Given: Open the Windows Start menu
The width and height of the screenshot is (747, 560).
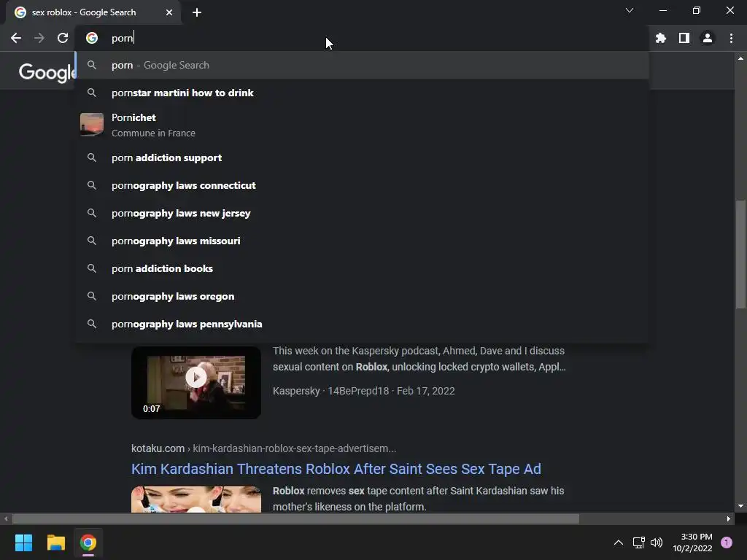Looking at the screenshot, I should click(23, 542).
